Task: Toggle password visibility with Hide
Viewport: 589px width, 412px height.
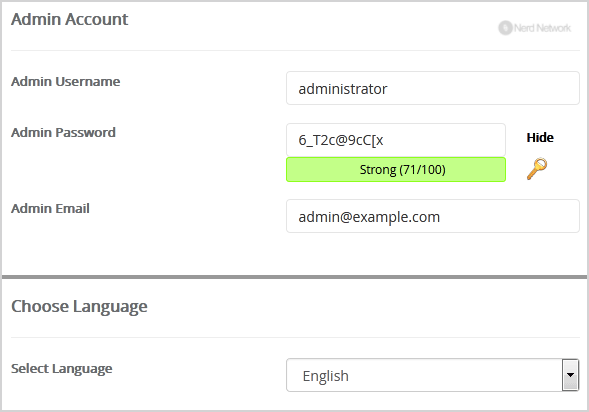Action: [540, 137]
